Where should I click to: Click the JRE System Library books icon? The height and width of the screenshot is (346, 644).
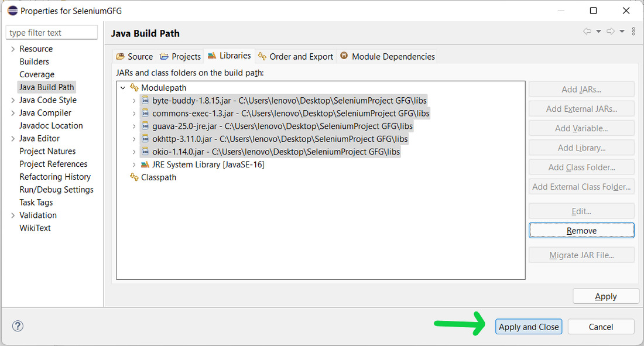coord(146,165)
